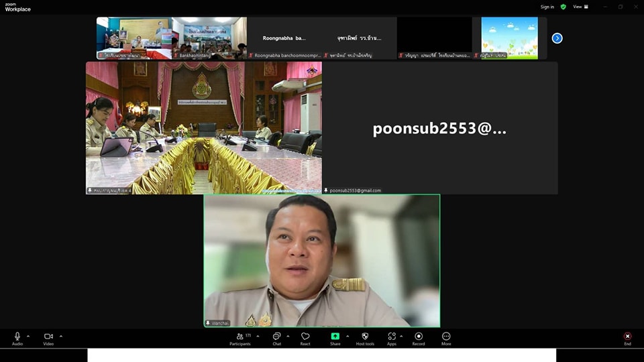Click Zoom Workplace logo
Image resolution: width=644 pixels, height=362 pixels.
click(x=17, y=7)
